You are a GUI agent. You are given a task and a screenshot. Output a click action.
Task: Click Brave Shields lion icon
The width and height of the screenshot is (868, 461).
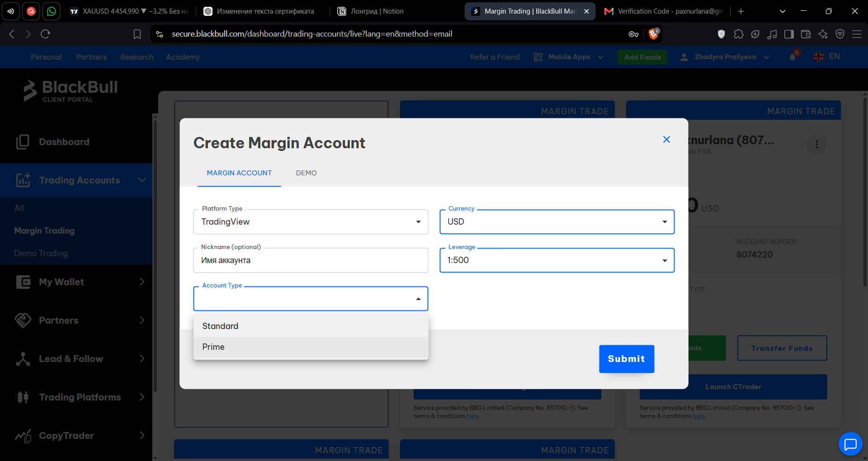(653, 34)
